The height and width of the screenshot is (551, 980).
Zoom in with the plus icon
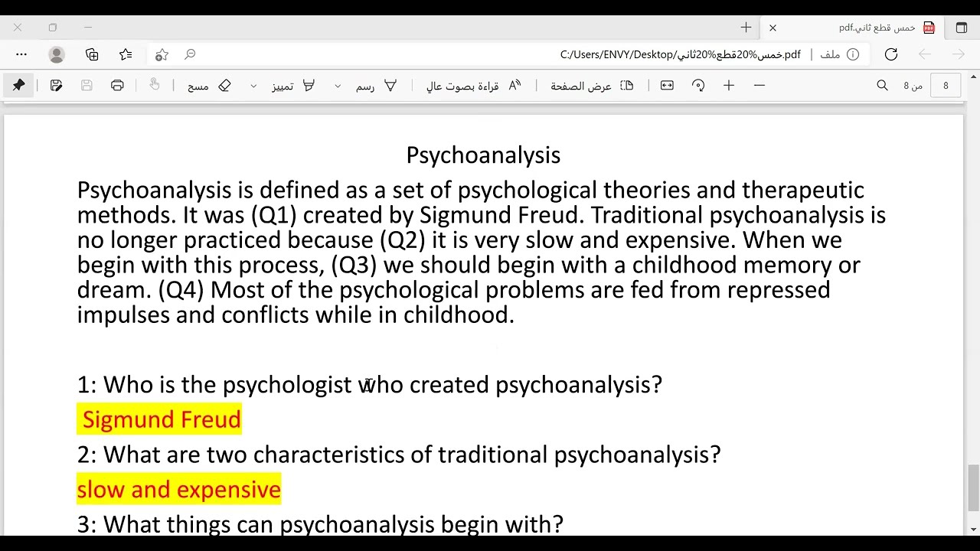[x=729, y=86]
